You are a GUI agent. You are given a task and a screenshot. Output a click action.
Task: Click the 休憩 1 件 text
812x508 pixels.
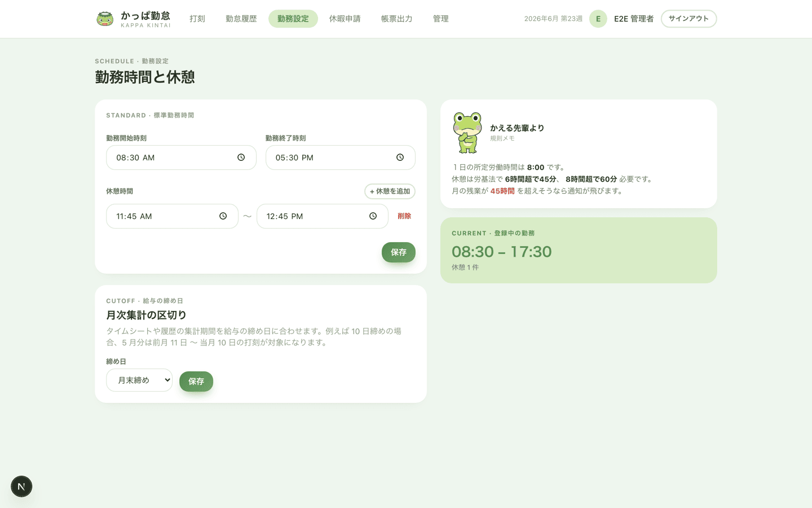[x=465, y=268]
